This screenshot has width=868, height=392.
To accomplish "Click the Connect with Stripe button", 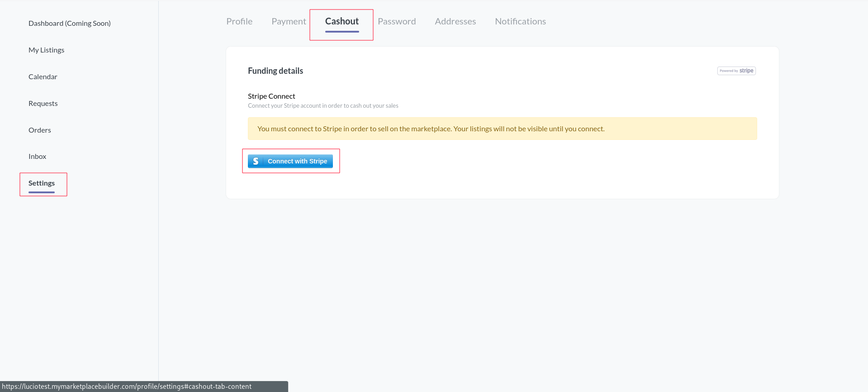I will 290,161.
